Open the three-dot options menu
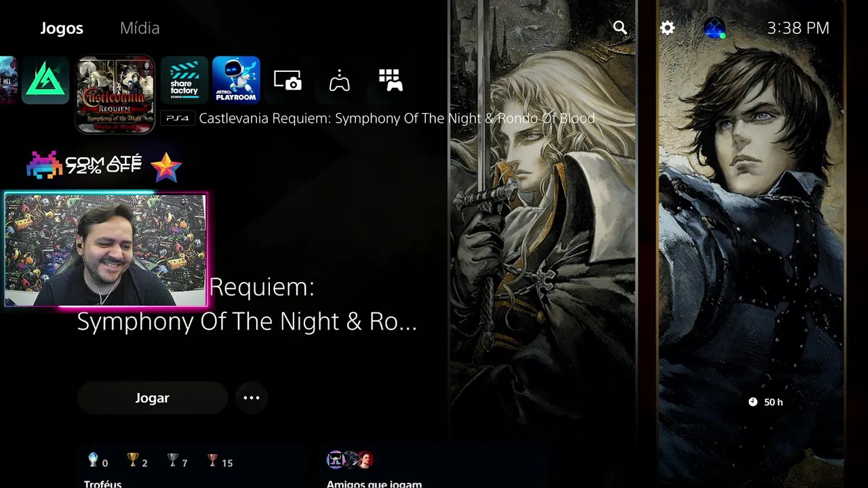 [252, 398]
